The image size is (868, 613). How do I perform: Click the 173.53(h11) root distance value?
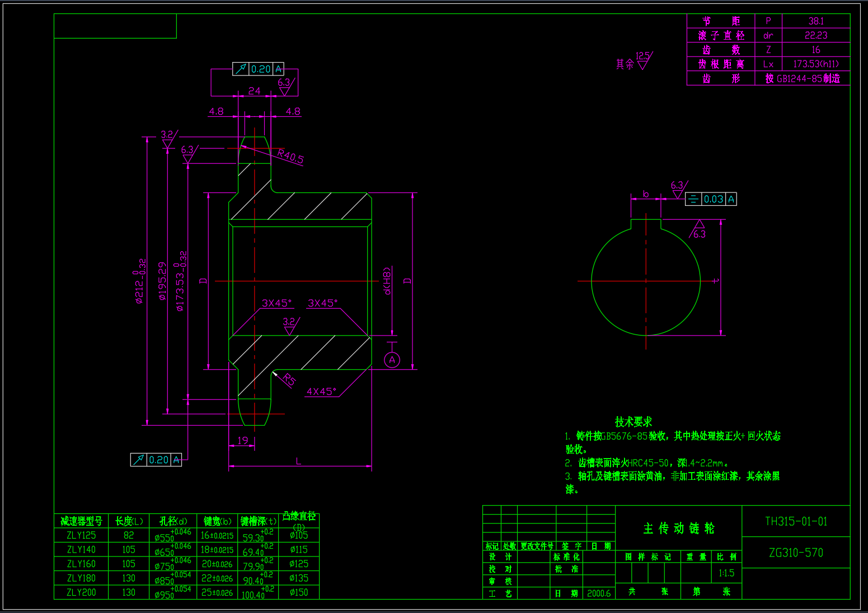pyautogui.click(x=816, y=64)
